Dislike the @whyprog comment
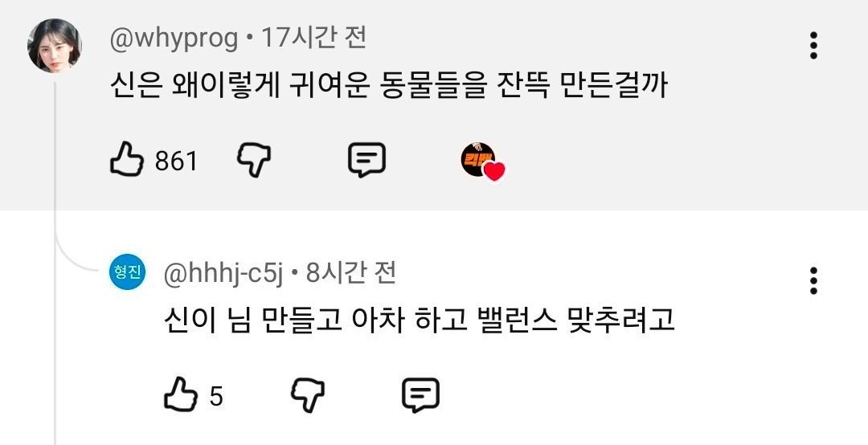868x445 pixels. [254, 160]
